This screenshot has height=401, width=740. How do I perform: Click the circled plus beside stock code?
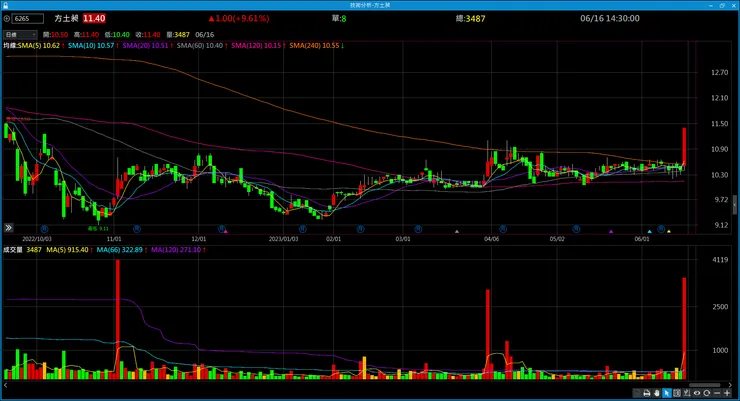[x=7, y=19]
